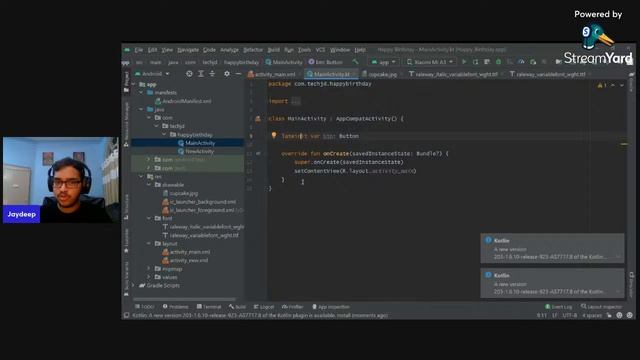
Task: Collapse the techjd package
Action: [x=157, y=126]
